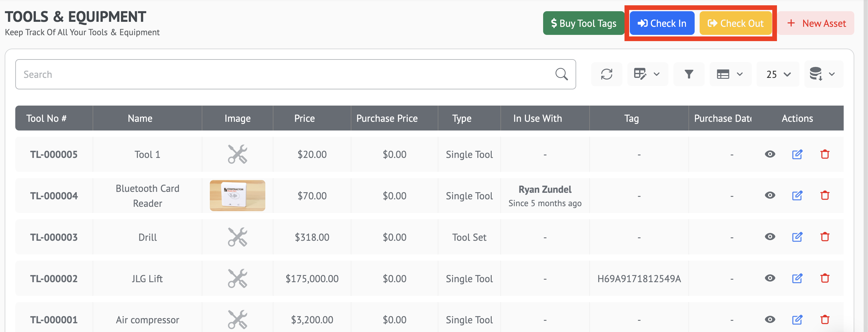Delete the Air compressor row
This screenshot has height=332, width=868.
click(x=825, y=320)
